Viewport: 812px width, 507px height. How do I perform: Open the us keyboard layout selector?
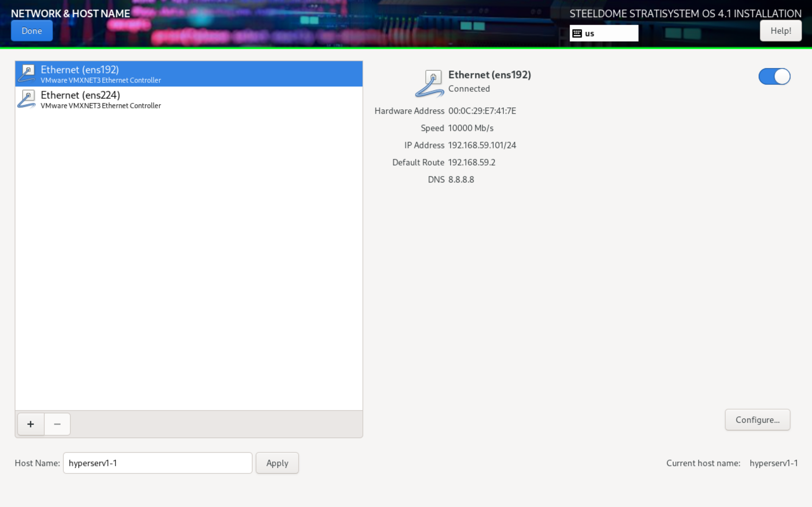click(604, 33)
